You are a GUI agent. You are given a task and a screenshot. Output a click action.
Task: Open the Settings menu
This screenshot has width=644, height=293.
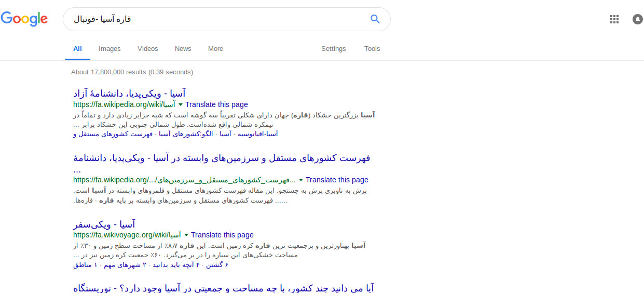333,49
